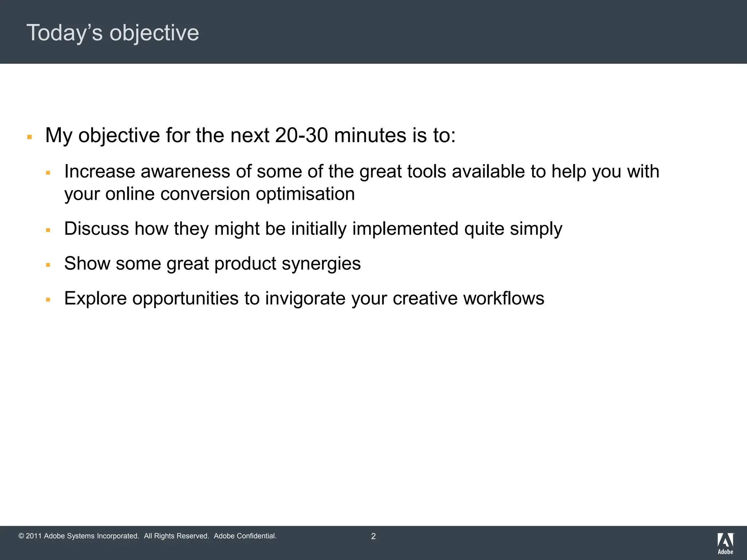Click the word 'workflows' in last bullet
This screenshot has width=747, height=560.
503,298
